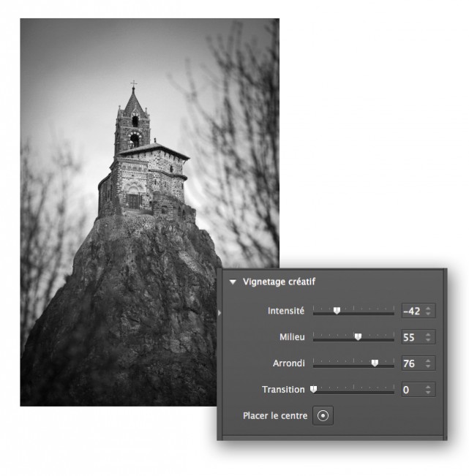The width and height of the screenshot is (469, 476).
Task: Increase Arrondi with the up stepper arrow
Action: click(x=428, y=361)
